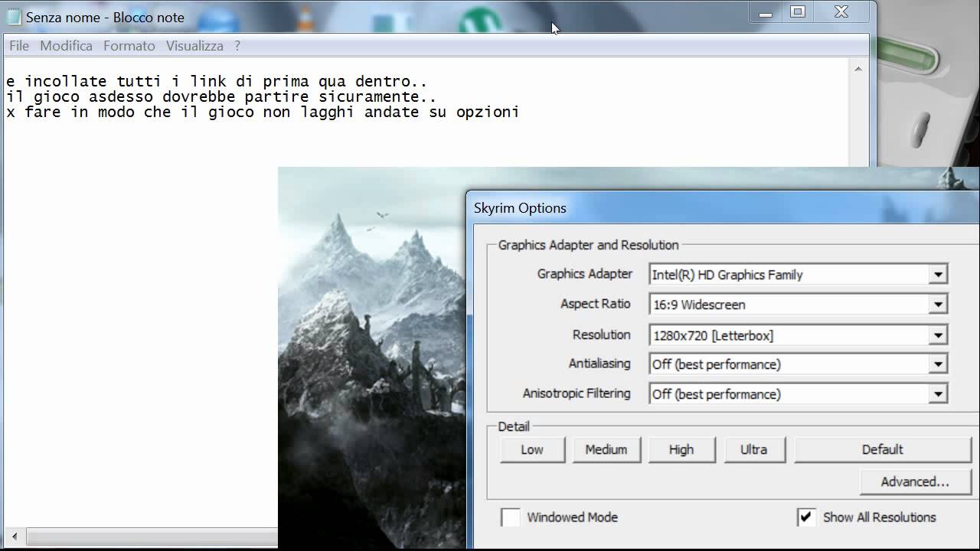Choose the Ultra detail preset

(753, 450)
